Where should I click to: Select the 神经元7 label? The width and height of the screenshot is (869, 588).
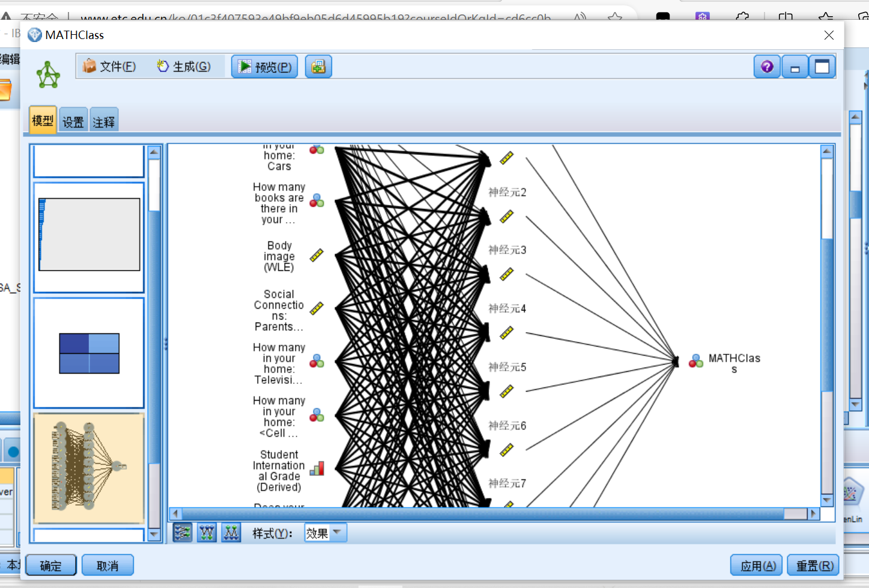[507, 483]
